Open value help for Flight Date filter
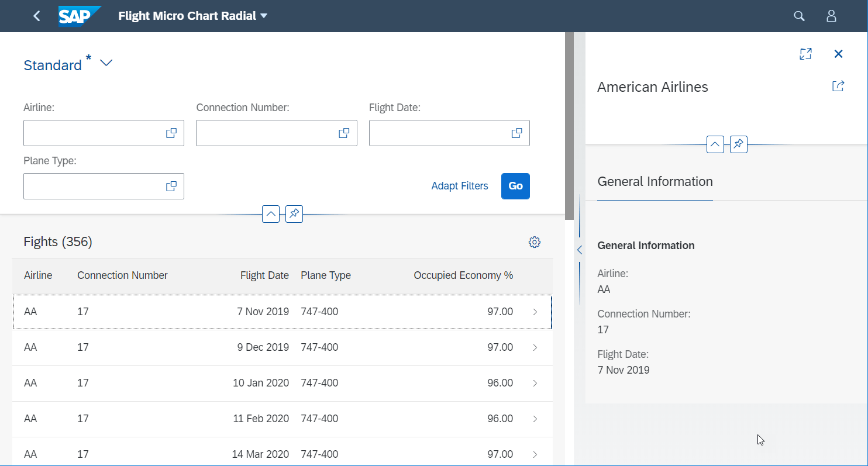The height and width of the screenshot is (466, 868). (516, 133)
